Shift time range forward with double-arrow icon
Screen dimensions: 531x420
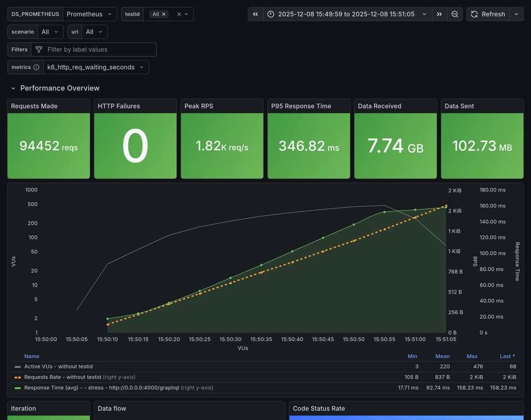tap(440, 14)
